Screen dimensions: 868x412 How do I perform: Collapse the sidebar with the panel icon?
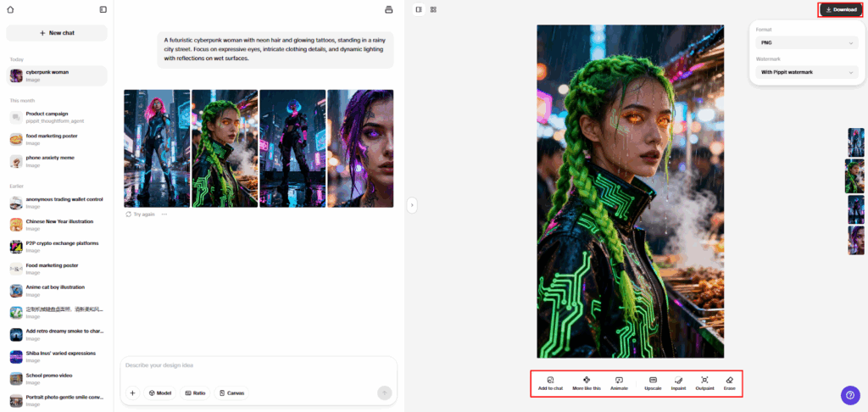[103, 9]
